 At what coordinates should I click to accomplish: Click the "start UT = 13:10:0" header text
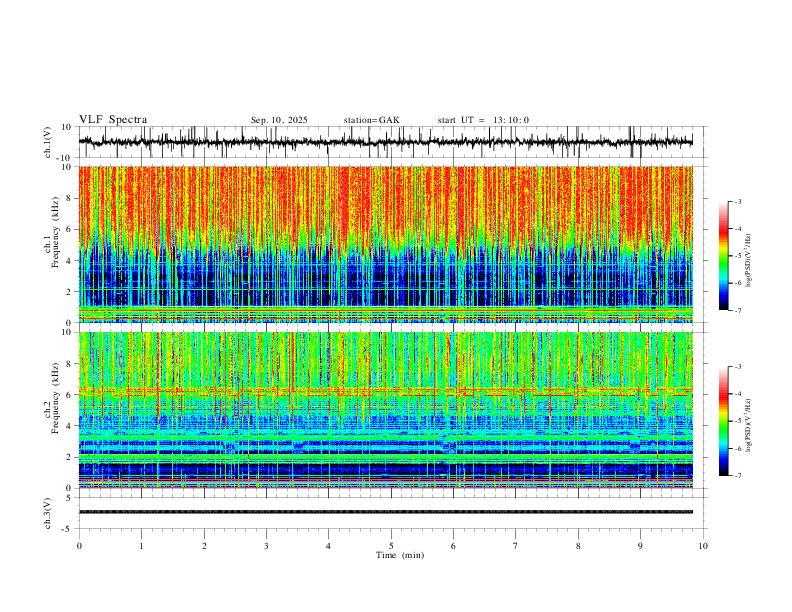(483, 120)
